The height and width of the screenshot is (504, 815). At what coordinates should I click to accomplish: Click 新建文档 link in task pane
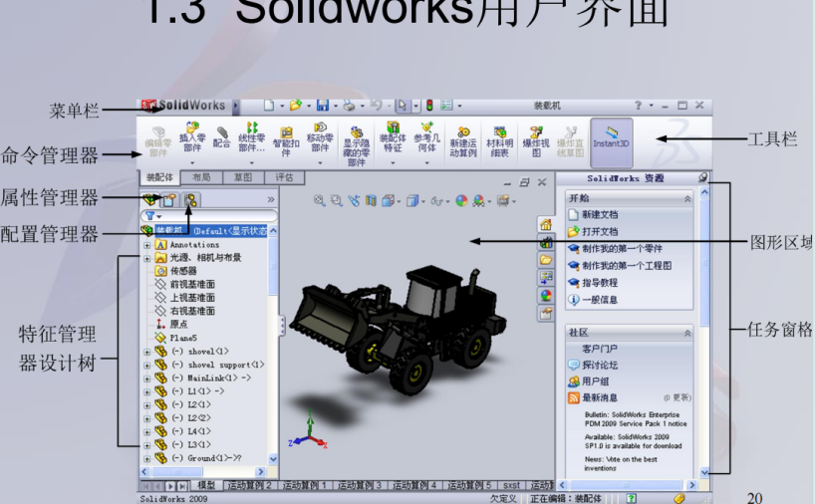point(600,214)
